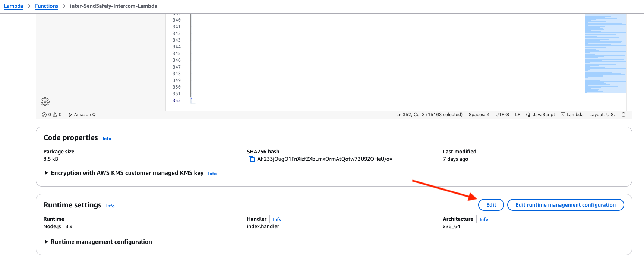Click the x86_64 architecture value
Image resolution: width=644 pixels, height=261 pixels.
coord(451,226)
